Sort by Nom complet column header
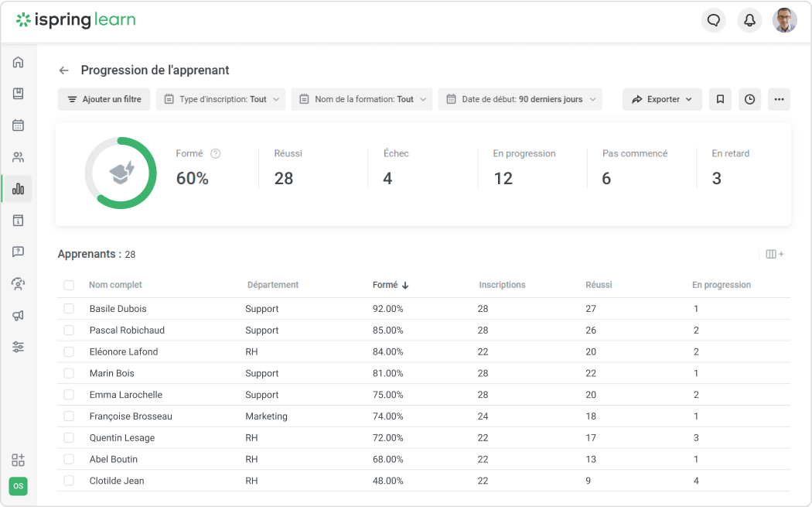 (115, 285)
